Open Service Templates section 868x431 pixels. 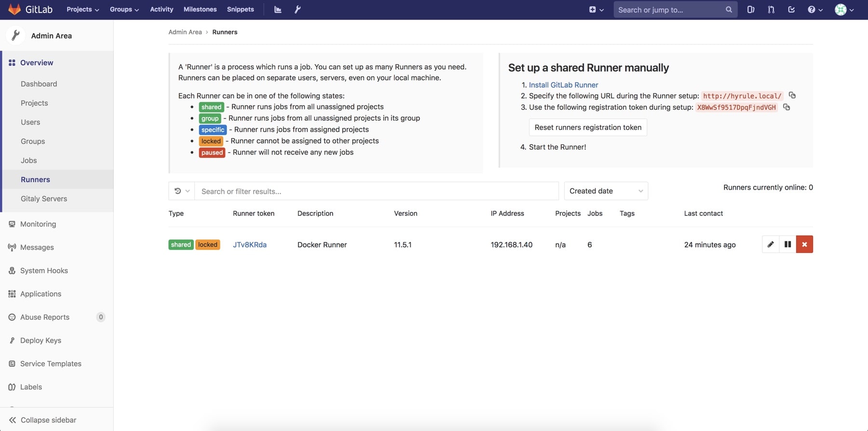pos(51,363)
